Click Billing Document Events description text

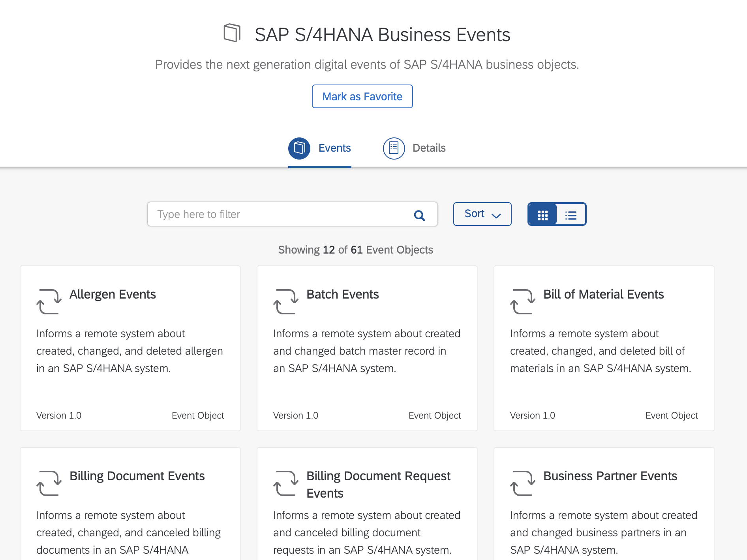[128, 533]
